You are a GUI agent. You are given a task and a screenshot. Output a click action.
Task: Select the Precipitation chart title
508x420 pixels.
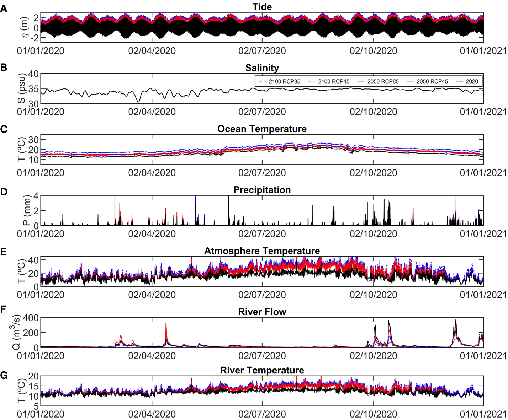(262, 190)
